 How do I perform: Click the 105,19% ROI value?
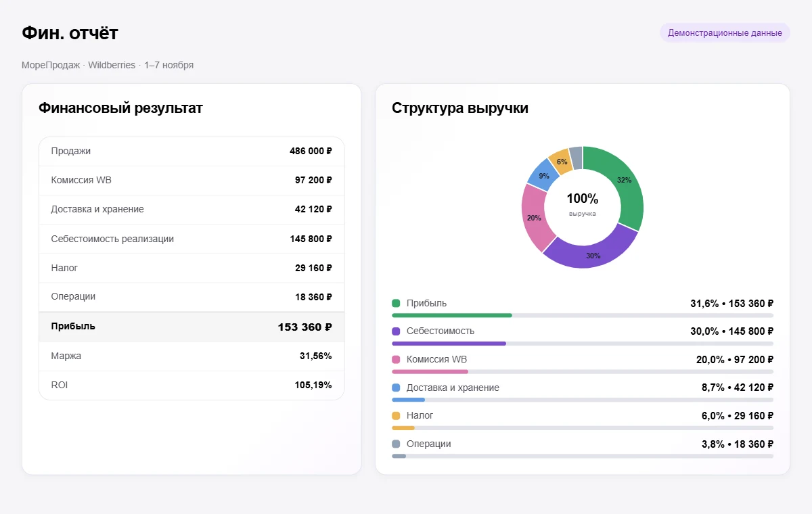pyautogui.click(x=313, y=385)
